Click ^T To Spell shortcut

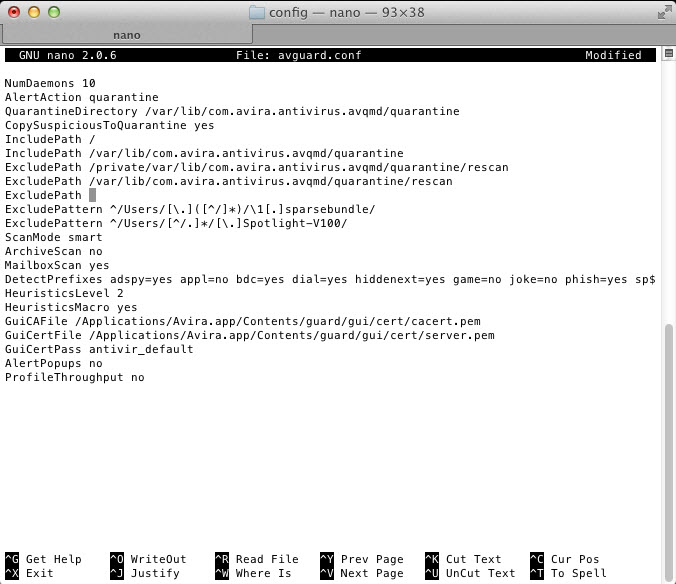568,573
